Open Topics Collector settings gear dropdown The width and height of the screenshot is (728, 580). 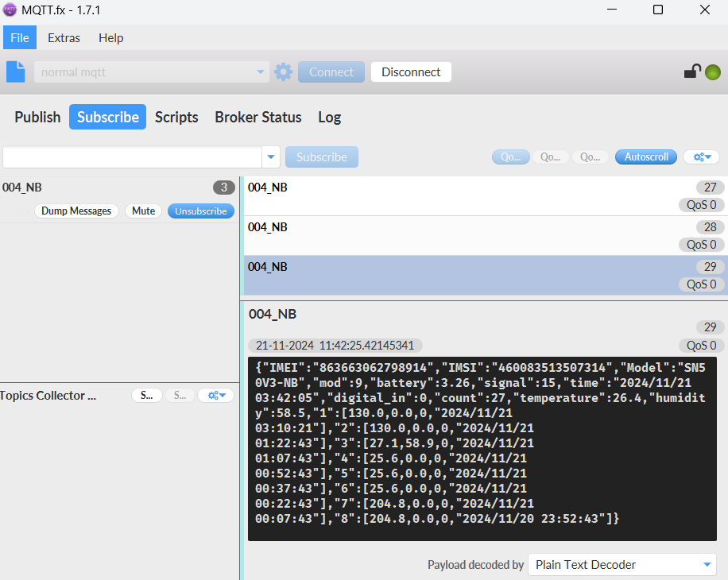pyautogui.click(x=216, y=396)
